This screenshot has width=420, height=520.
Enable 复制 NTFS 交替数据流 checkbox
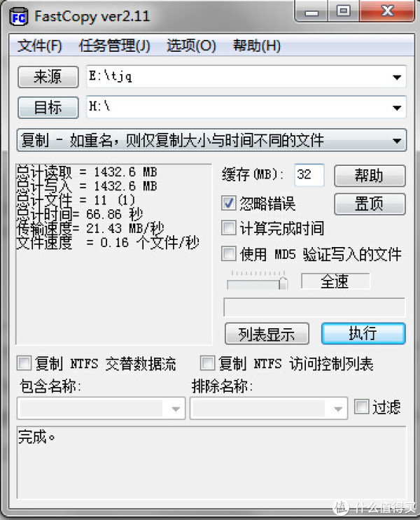click(x=24, y=363)
